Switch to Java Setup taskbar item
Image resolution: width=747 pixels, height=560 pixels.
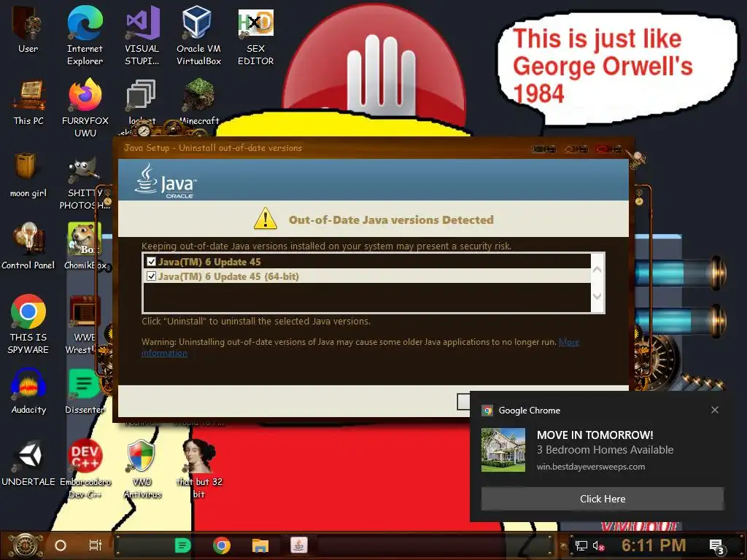(298, 545)
